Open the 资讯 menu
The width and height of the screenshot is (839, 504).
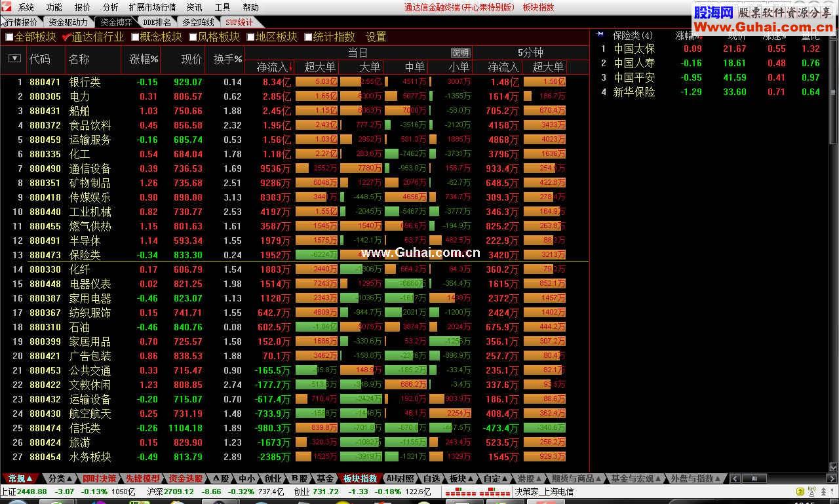[194, 8]
